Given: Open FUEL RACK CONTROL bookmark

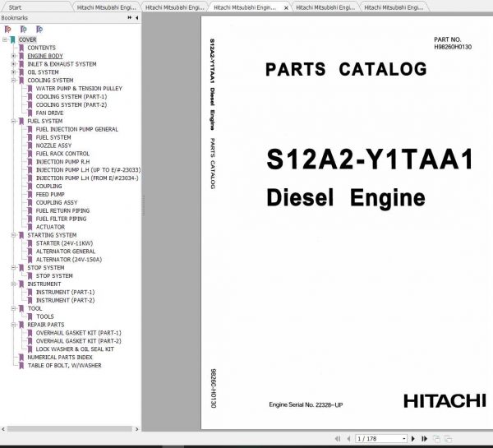Looking at the screenshot, I should pyautogui.click(x=62, y=154).
